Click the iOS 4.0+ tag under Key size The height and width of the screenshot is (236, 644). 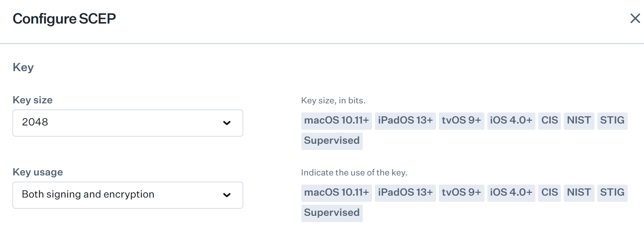pyautogui.click(x=511, y=121)
